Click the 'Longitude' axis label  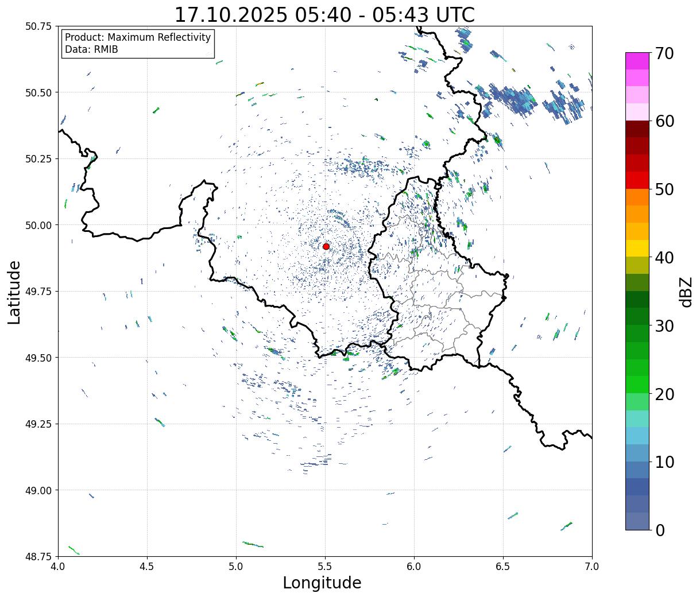click(x=322, y=583)
